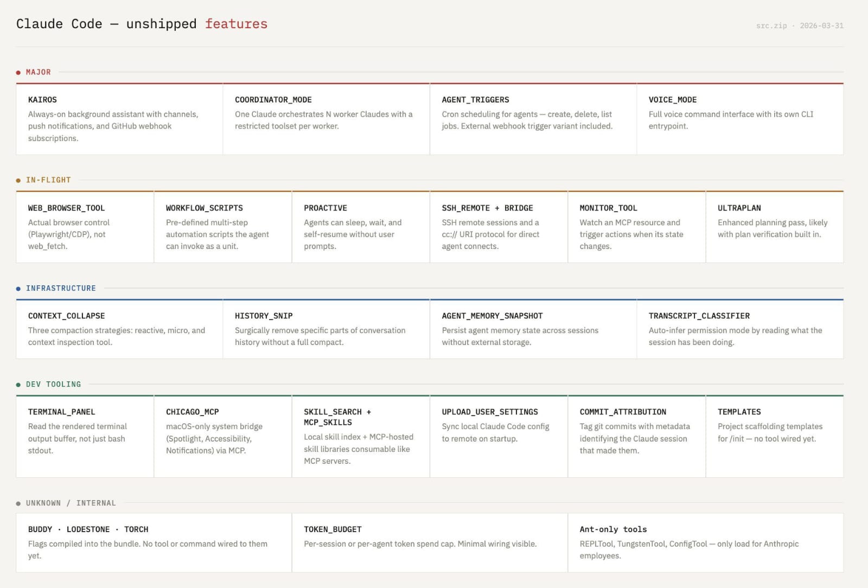
Task: Click text 'Project scaffolding templates for /init'
Action: pyautogui.click(x=770, y=432)
